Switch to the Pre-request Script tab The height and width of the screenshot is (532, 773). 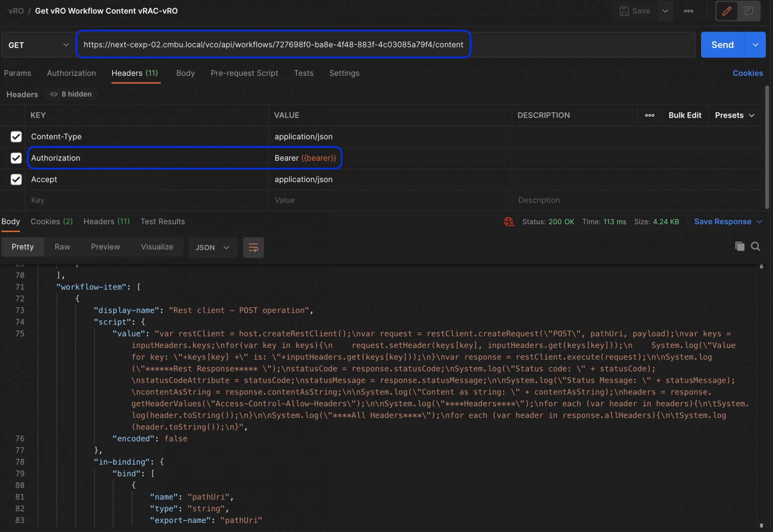coord(244,73)
